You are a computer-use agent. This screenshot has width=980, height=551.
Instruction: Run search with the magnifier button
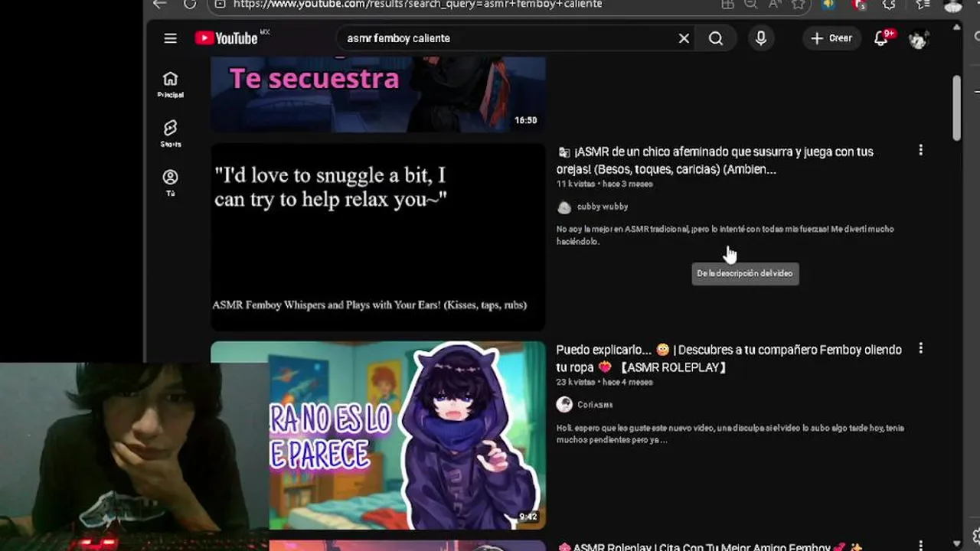[716, 38]
